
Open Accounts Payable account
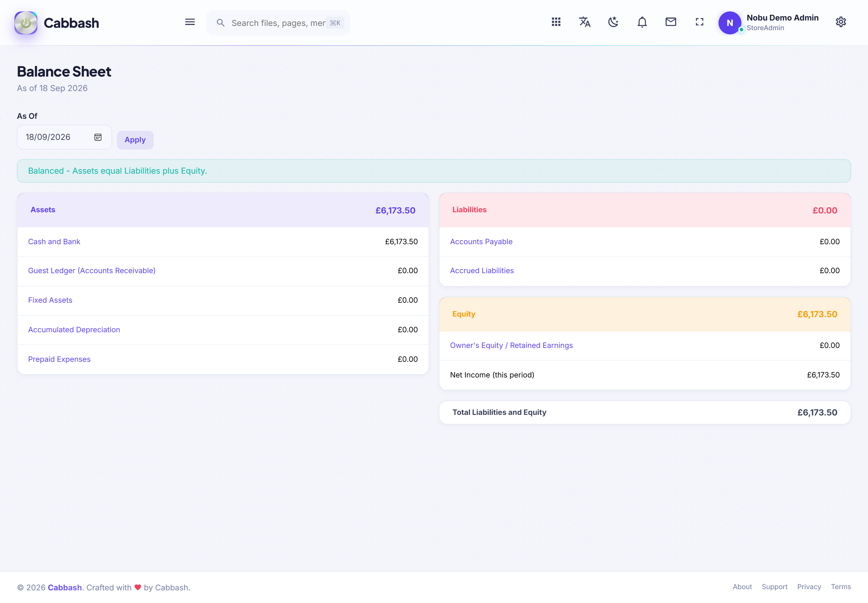point(481,242)
